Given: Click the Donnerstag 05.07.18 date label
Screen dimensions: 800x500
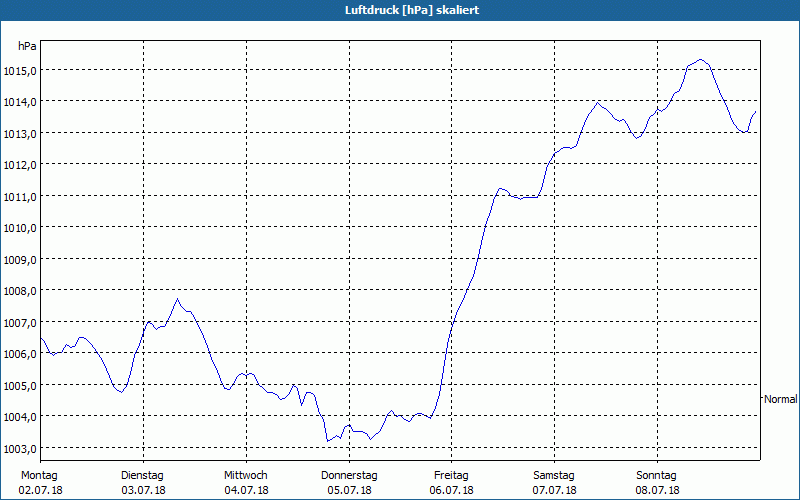Looking at the screenshot, I should click(348, 482).
